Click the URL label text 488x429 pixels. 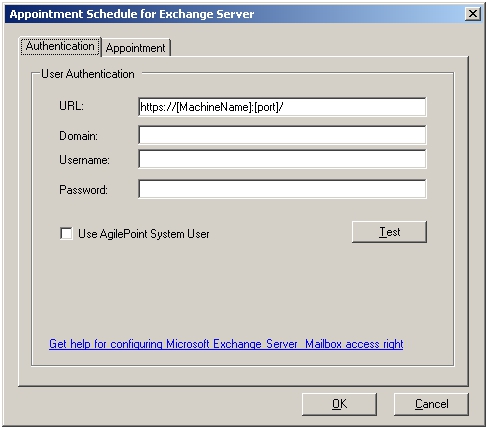pos(71,106)
